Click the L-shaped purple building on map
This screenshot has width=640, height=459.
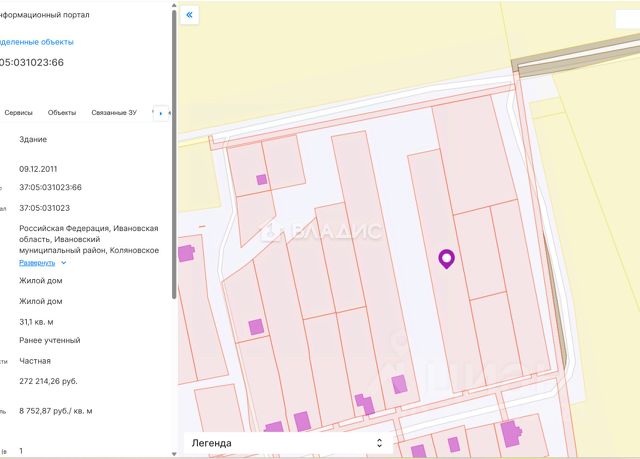pos(365,404)
